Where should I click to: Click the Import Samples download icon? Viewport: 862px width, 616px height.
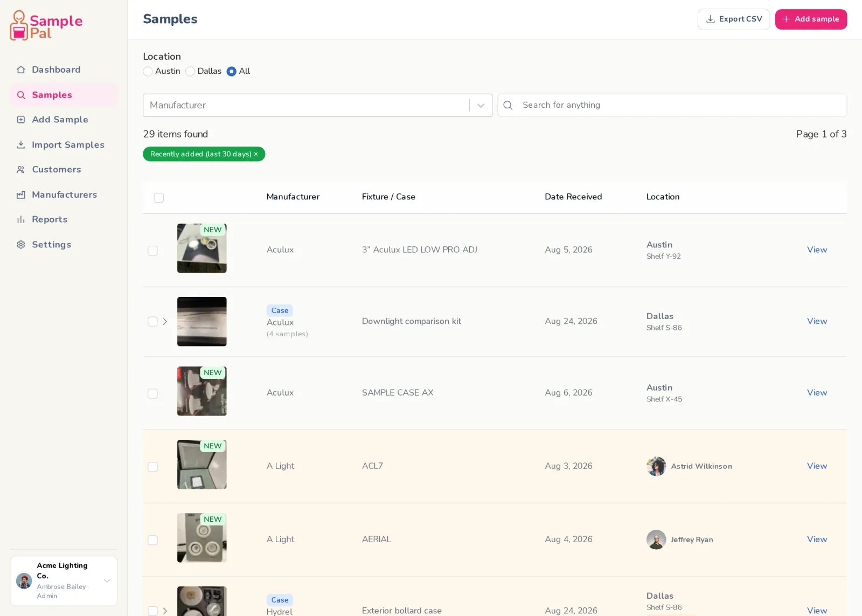[x=21, y=144]
